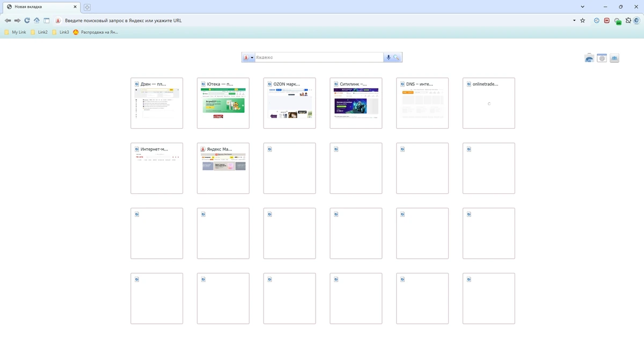
Task: Open the Распродажа на Ян... bookmark
Action: pyautogui.click(x=96, y=32)
